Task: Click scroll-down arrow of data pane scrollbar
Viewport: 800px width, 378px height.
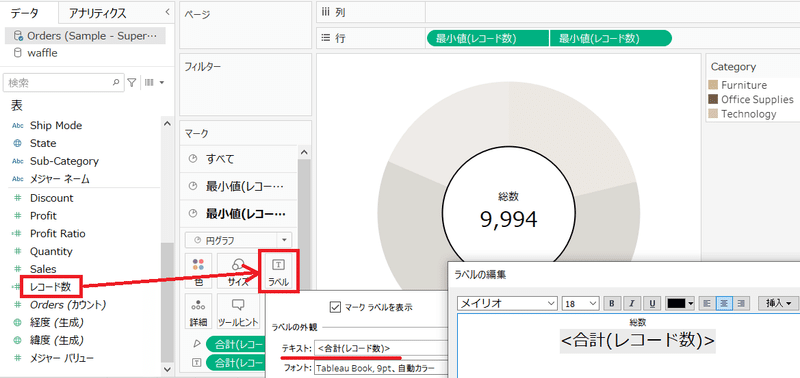Action: 166,368
